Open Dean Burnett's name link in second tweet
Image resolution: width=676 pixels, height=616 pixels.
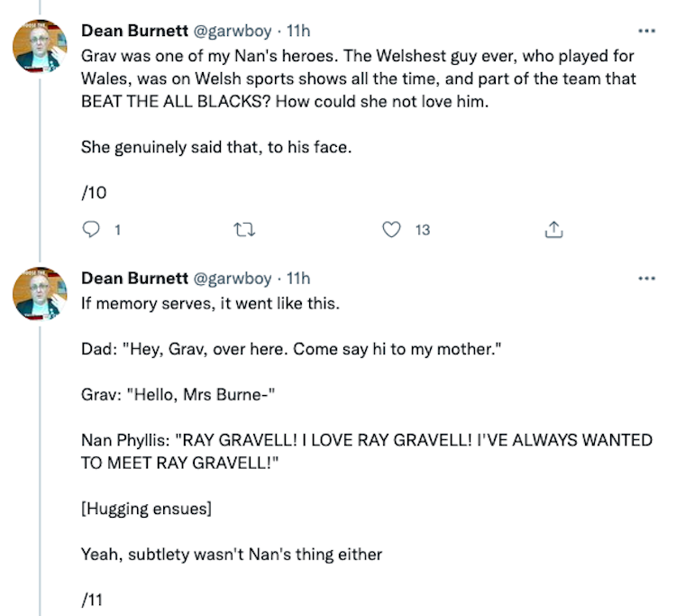[135, 279]
